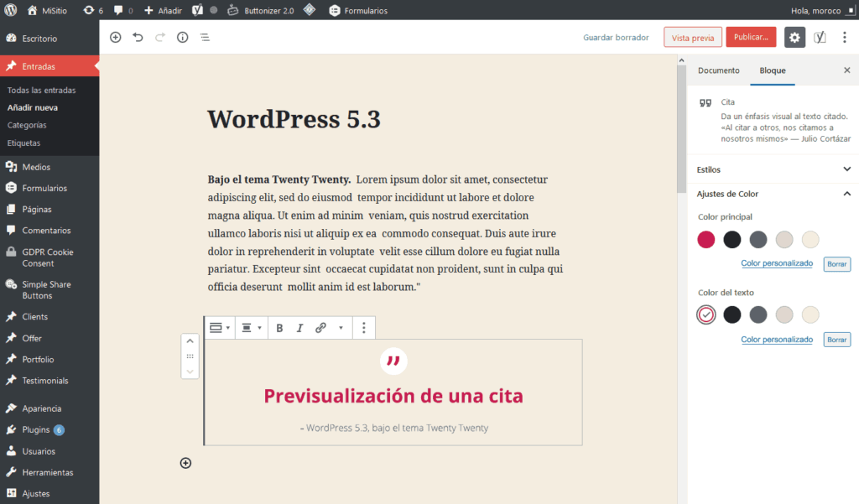859x504 pixels.
Task: Switch to the Documento tab
Action: point(718,70)
